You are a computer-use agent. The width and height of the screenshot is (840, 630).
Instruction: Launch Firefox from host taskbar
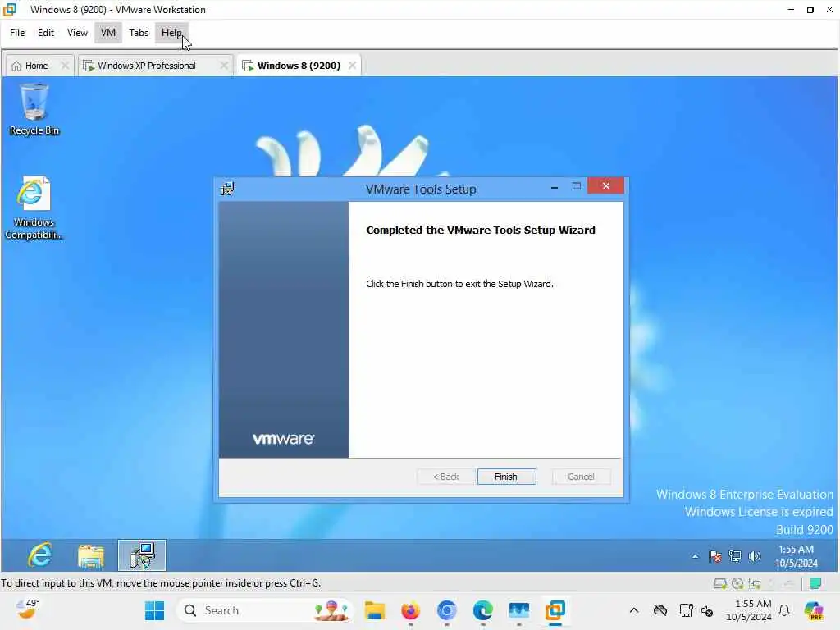pyautogui.click(x=411, y=610)
